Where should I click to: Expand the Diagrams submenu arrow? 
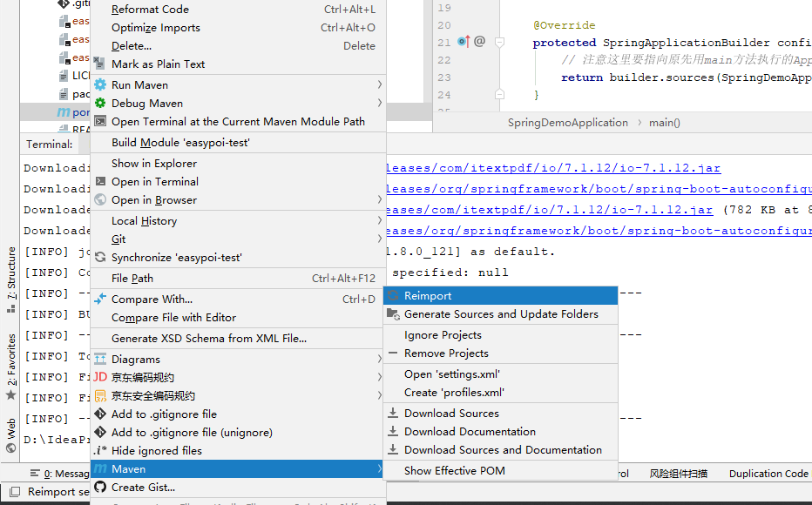[377, 356]
